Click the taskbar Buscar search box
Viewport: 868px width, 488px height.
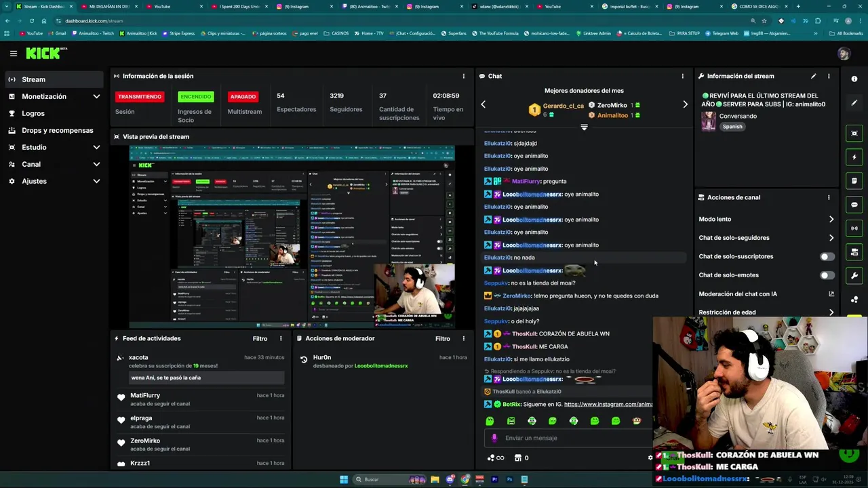(x=390, y=479)
